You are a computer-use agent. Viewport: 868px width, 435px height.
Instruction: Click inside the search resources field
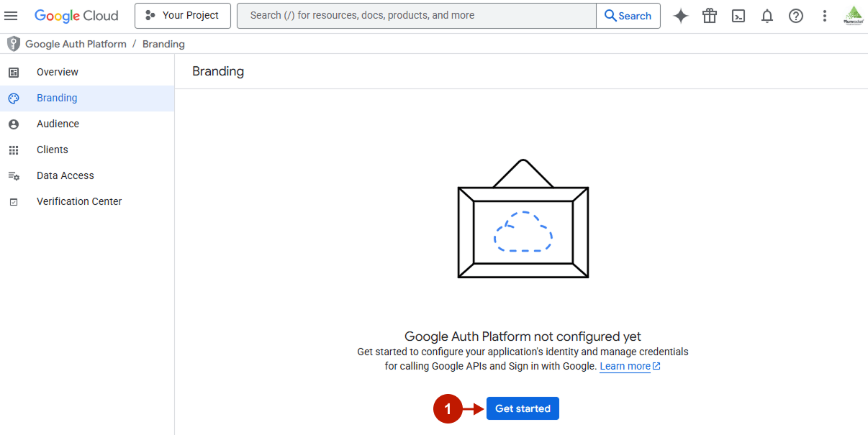[416, 15]
